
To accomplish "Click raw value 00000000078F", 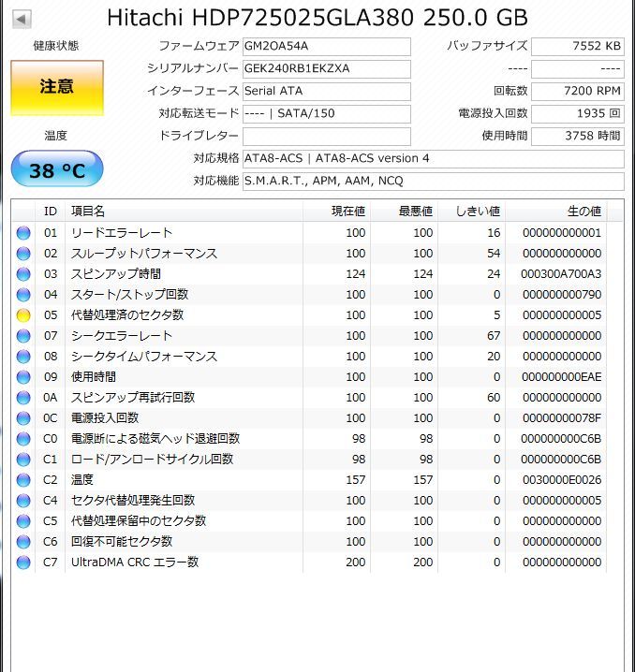I will [x=562, y=418].
